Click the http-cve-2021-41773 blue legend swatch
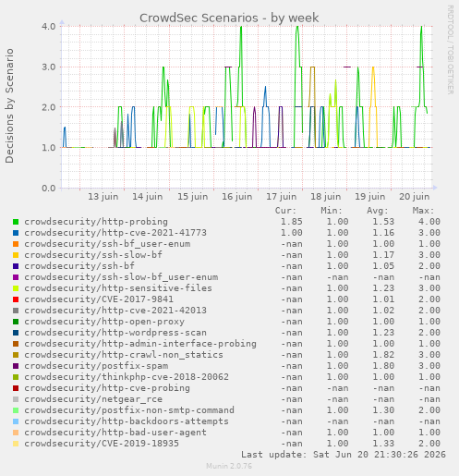 pyautogui.click(x=16, y=233)
